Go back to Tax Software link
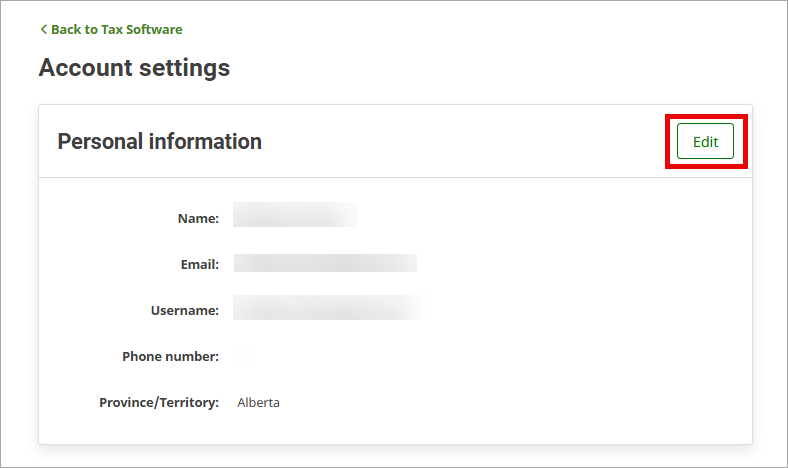 click(x=116, y=30)
